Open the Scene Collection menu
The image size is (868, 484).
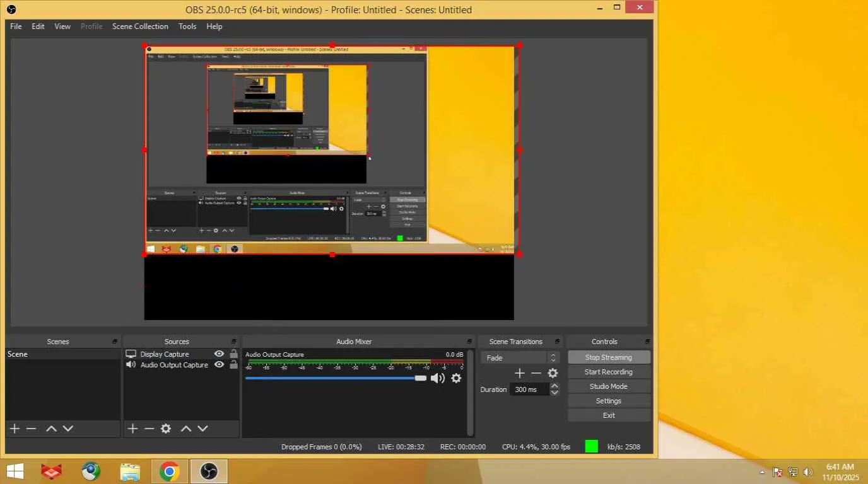click(x=140, y=26)
